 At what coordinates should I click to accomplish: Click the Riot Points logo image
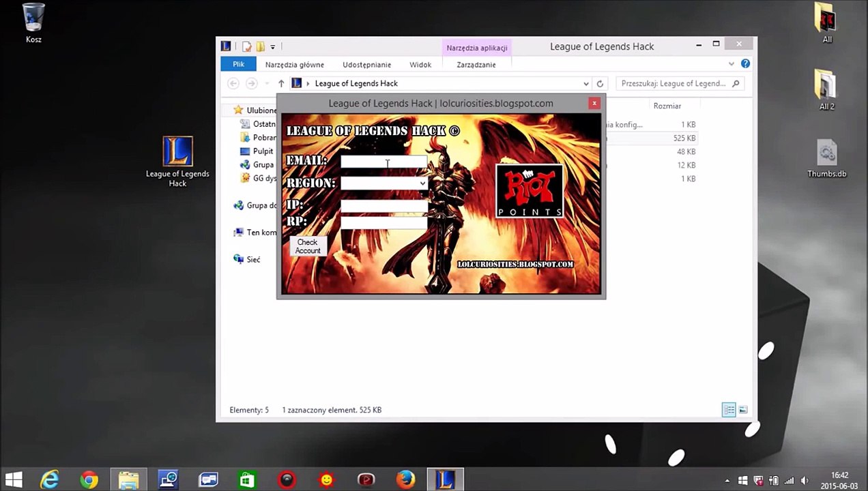coord(530,190)
